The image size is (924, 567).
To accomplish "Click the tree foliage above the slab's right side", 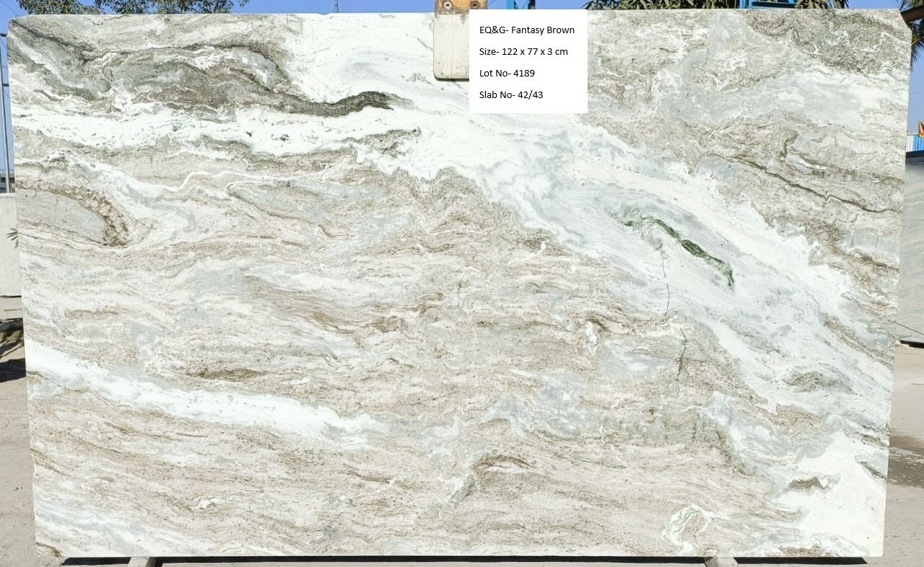I will pos(715,4).
